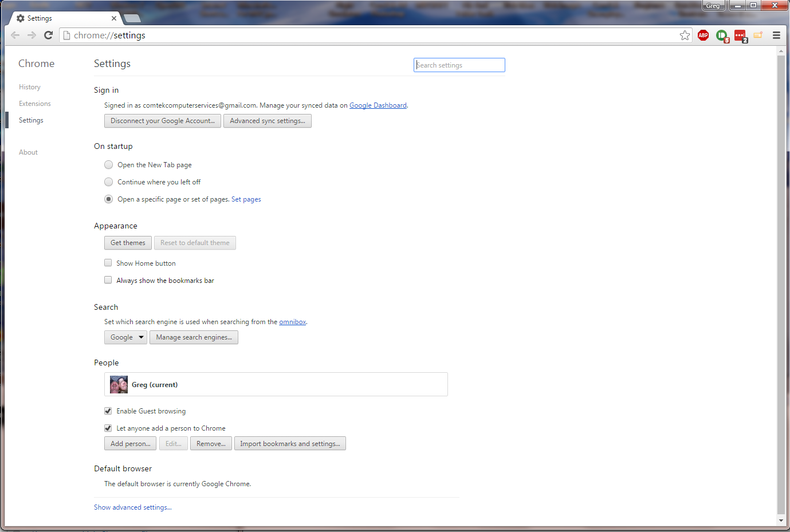Select Open a specific page option

(x=108, y=199)
